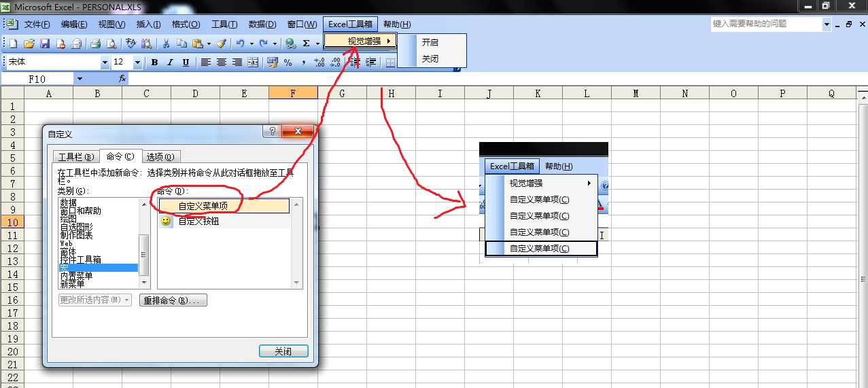Create a new blank workbook
Screen dimensions: 868x388
(13, 43)
